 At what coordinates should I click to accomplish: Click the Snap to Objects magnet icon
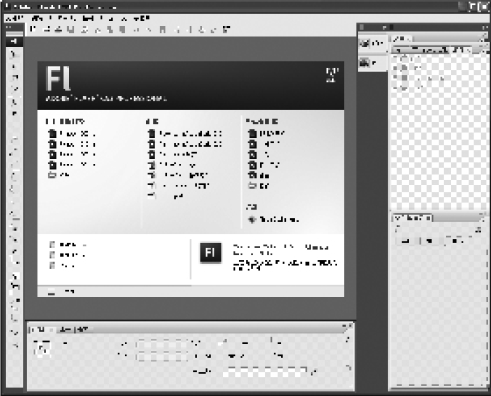tap(162, 29)
